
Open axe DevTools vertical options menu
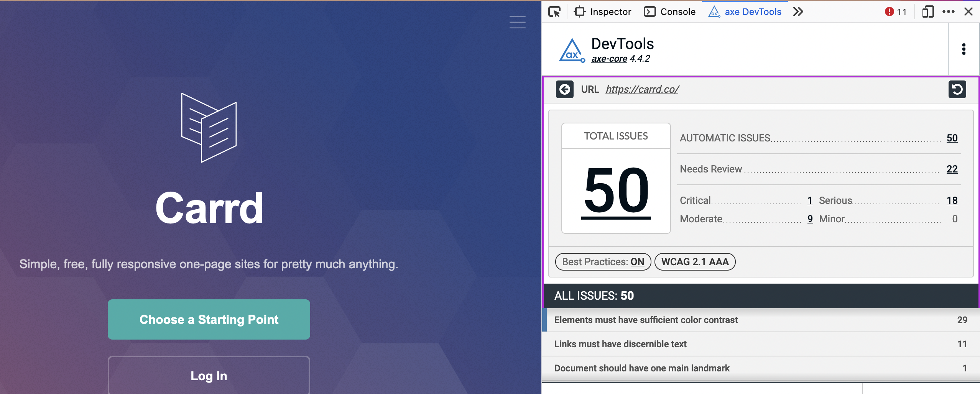[964, 49]
